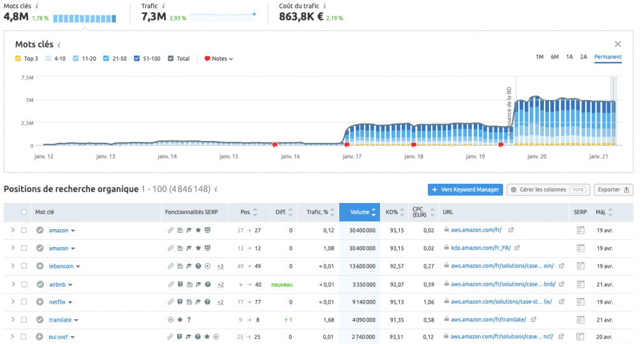
Task: Expand the translate row chevron
Action: pos(13,319)
